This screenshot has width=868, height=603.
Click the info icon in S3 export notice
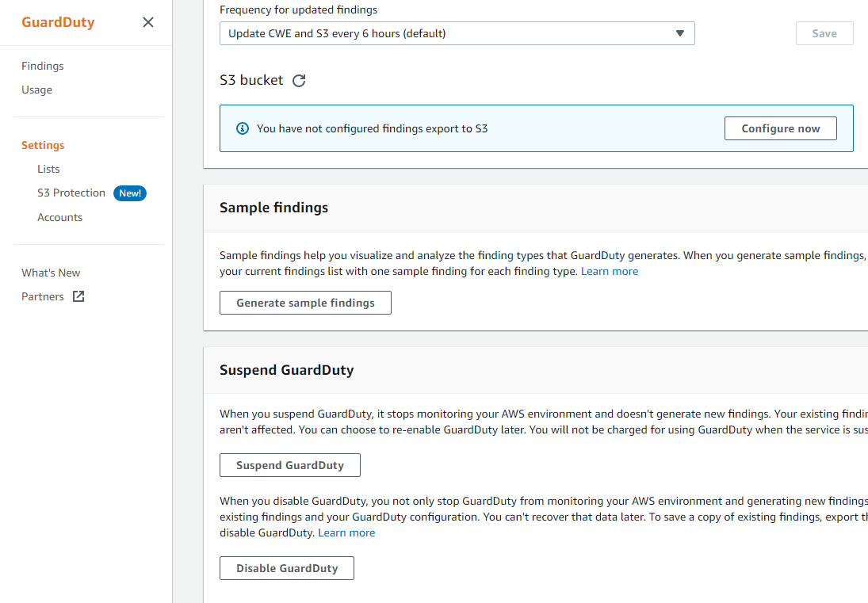click(x=243, y=128)
